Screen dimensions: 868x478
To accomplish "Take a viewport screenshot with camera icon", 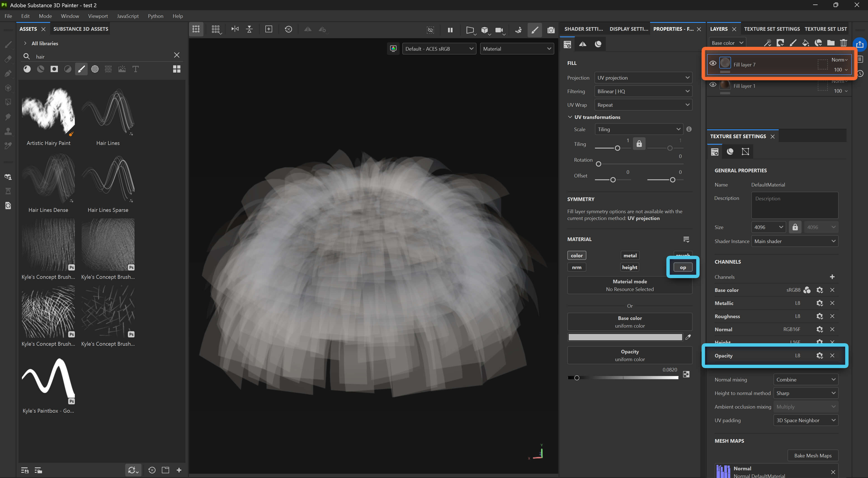I will (551, 30).
